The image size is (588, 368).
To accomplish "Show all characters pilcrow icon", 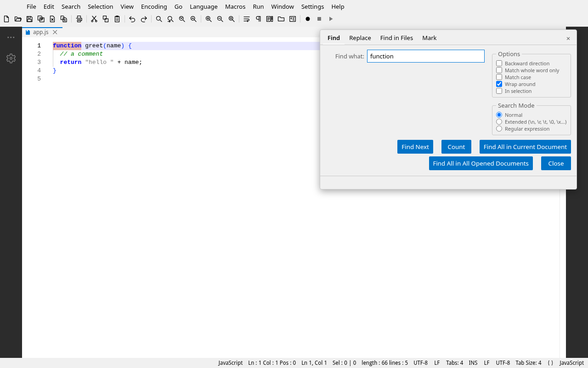I will pos(258,19).
